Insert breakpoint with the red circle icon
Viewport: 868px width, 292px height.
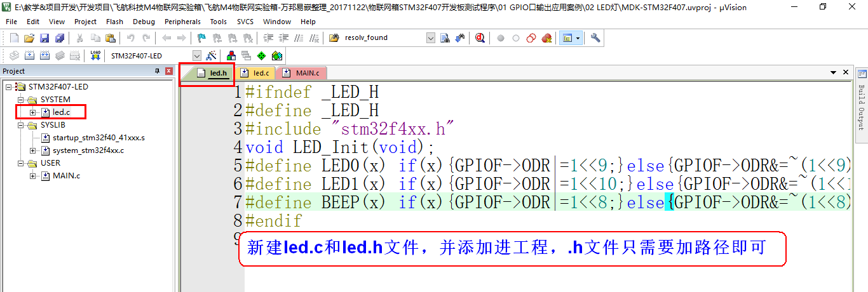click(x=501, y=38)
